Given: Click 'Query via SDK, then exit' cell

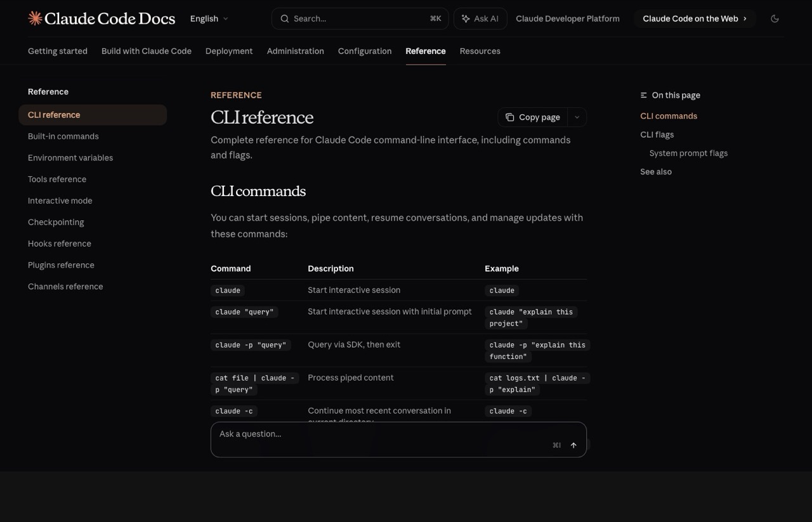Looking at the screenshot, I should (x=354, y=344).
